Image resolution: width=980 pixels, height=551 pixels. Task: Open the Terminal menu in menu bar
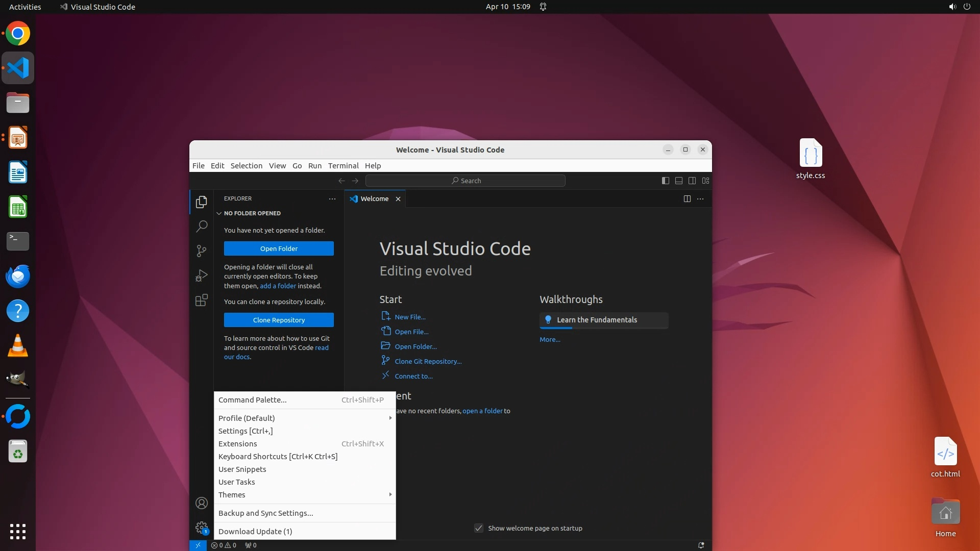343,166
